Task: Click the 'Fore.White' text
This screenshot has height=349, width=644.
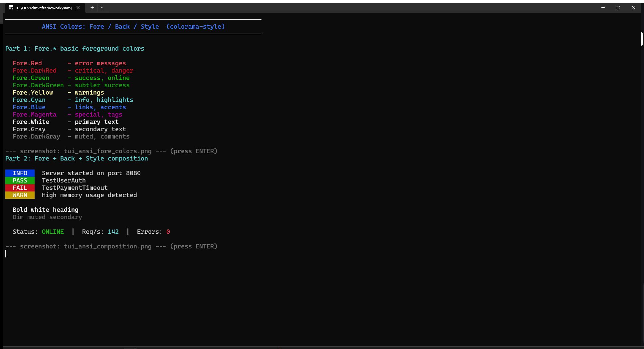Action: [x=31, y=122]
